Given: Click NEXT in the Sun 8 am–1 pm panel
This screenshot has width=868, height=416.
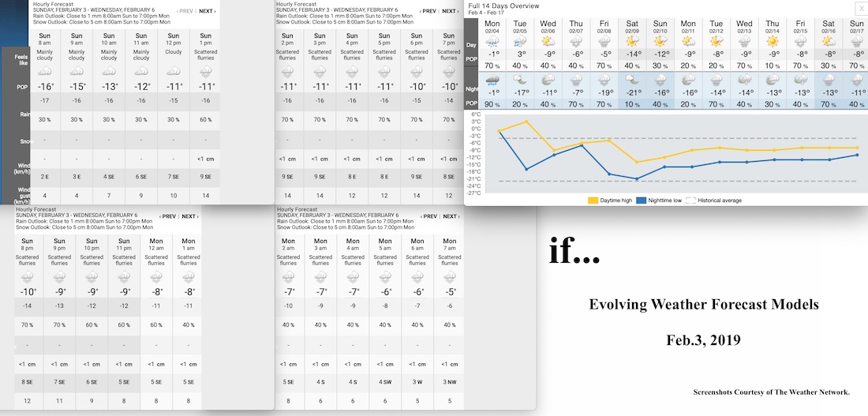Looking at the screenshot, I should (207, 11).
